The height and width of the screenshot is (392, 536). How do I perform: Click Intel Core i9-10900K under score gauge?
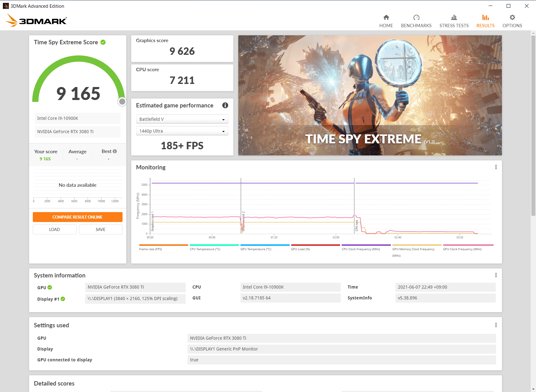point(77,118)
